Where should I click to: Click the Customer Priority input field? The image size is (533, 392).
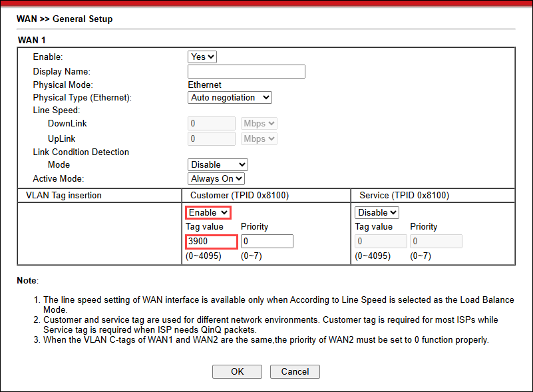[267, 242]
